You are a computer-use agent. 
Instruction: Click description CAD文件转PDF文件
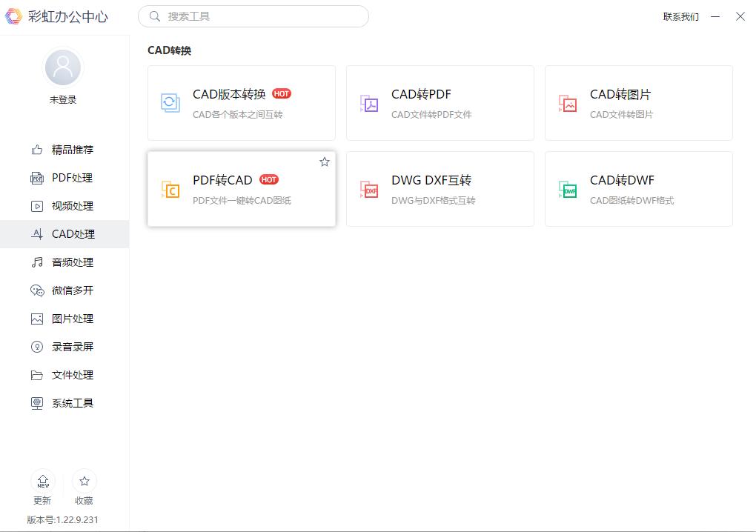pyautogui.click(x=431, y=115)
